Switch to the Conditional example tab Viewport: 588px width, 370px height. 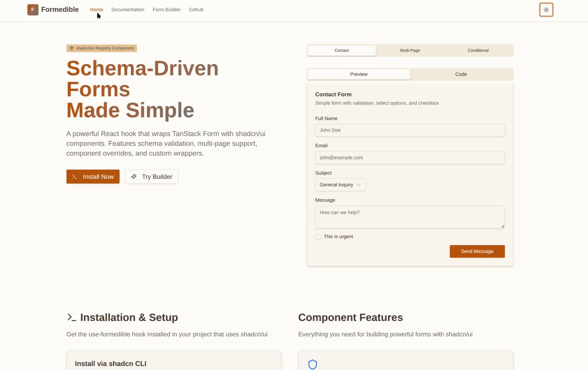pyautogui.click(x=478, y=50)
